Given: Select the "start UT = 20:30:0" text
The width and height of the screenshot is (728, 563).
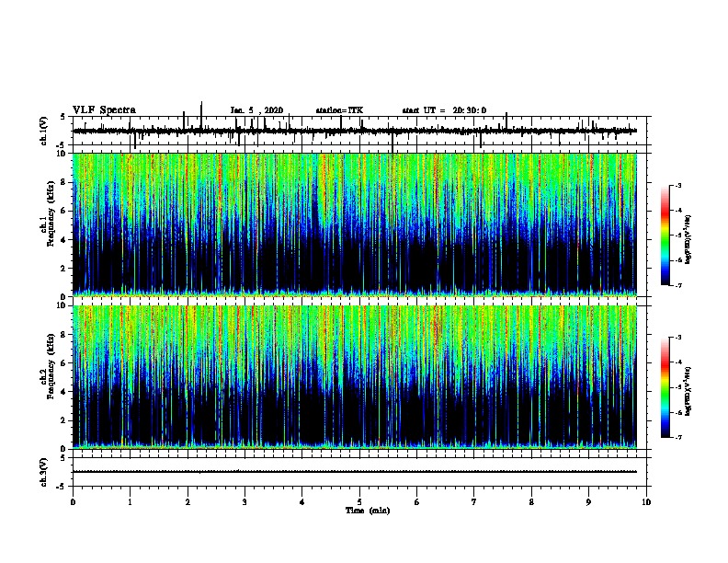Looking at the screenshot, I should [444, 110].
